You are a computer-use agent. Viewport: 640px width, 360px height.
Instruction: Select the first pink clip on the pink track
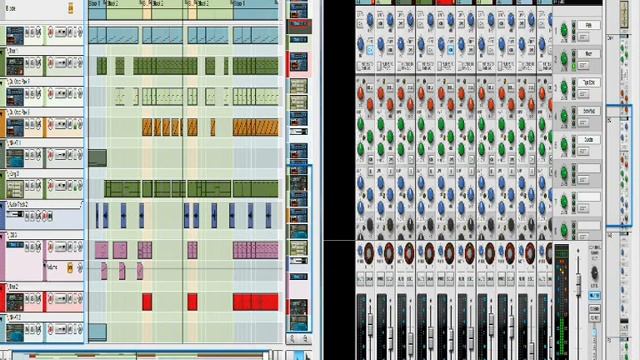(102, 250)
